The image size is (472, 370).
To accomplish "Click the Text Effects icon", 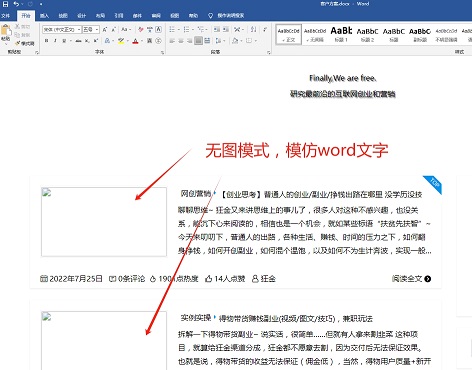I will pyautogui.click(x=107, y=41).
